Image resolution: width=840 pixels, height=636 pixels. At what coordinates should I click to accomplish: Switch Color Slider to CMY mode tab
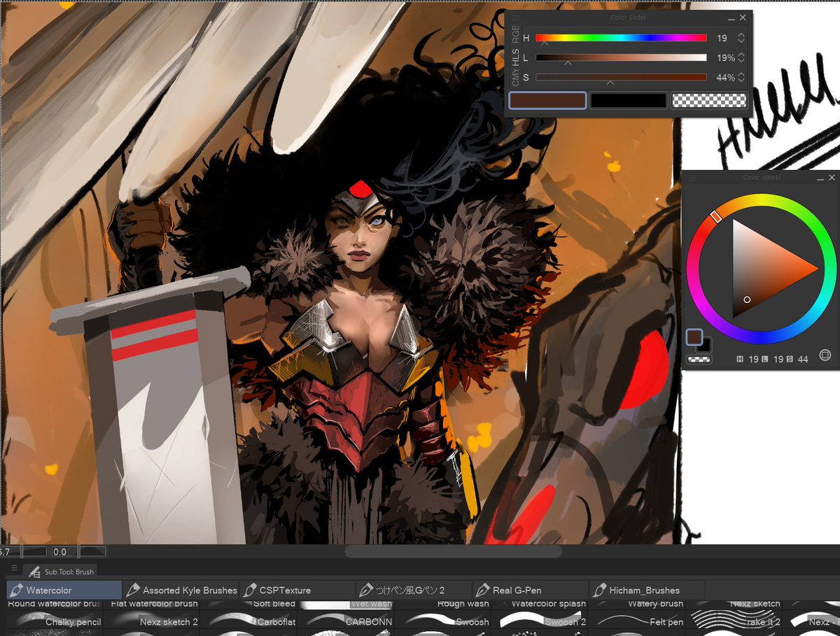pyautogui.click(x=516, y=79)
